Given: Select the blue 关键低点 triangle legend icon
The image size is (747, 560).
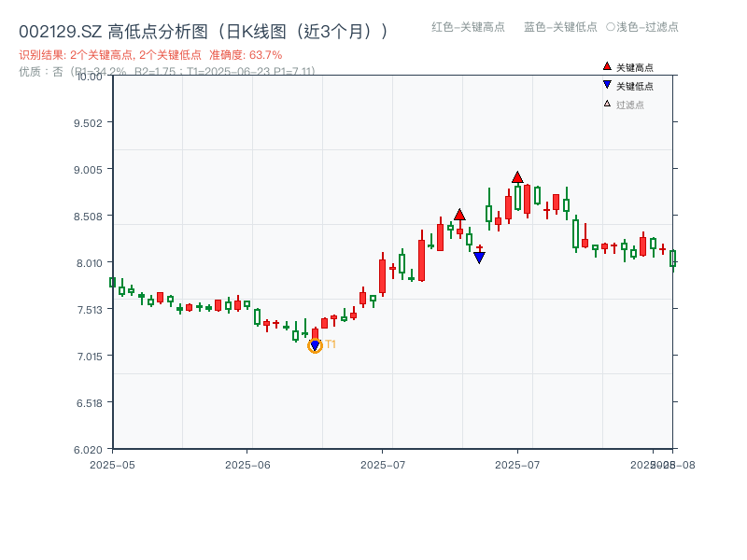Looking at the screenshot, I should [x=607, y=84].
